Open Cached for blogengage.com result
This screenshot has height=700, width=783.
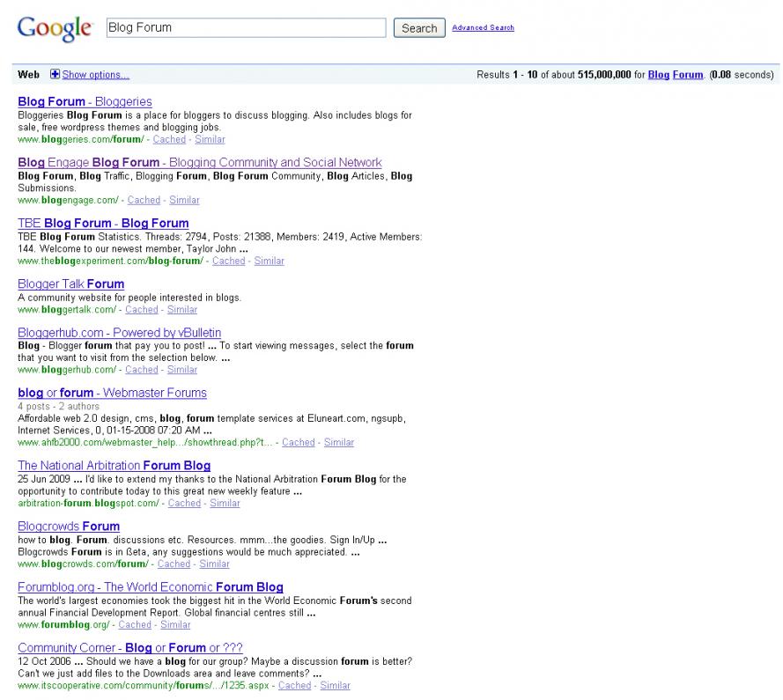point(144,200)
